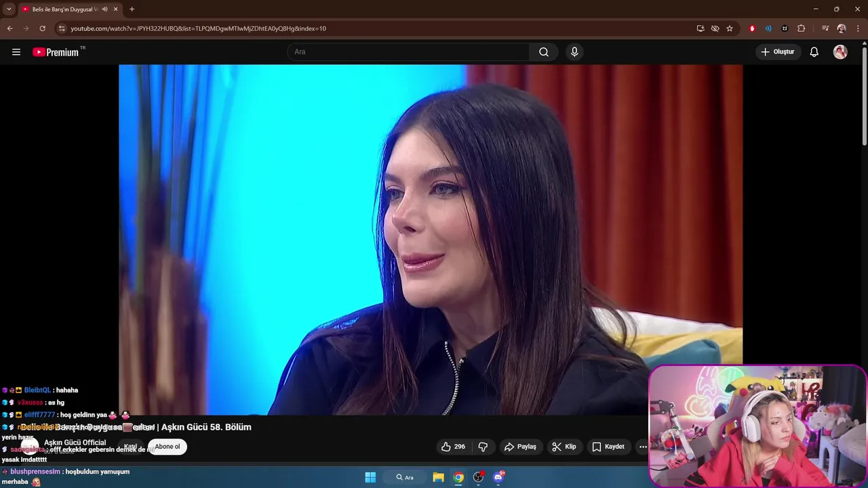The width and height of the screenshot is (868, 488).
Task: Open the YouTube account avatar menu
Action: click(840, 52)
